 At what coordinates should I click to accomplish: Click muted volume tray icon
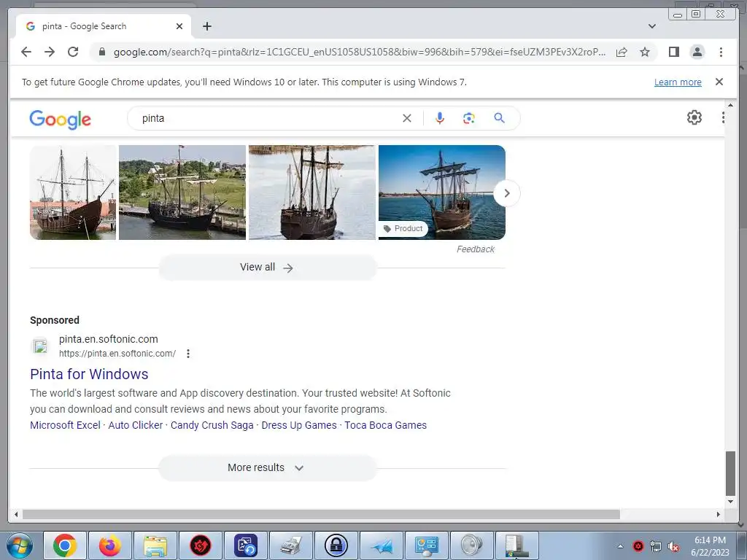[673, 547]
